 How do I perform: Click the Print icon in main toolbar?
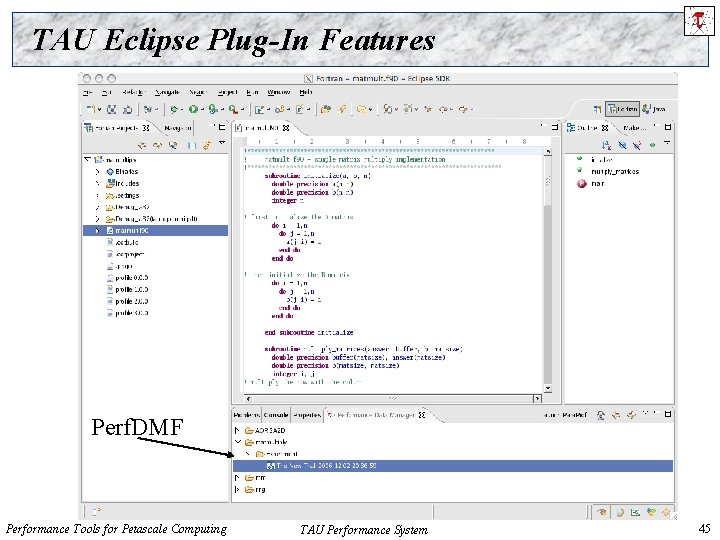click(128, 109)
